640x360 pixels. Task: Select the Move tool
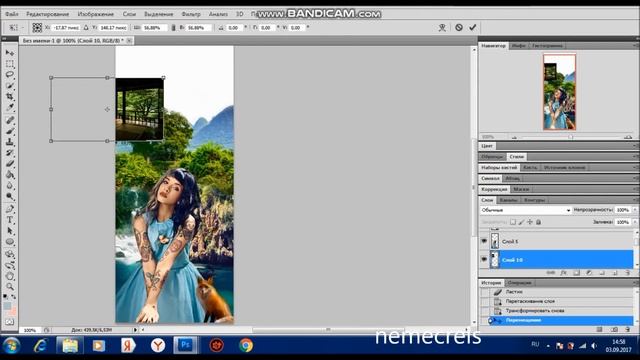click(x=10, y=53)
